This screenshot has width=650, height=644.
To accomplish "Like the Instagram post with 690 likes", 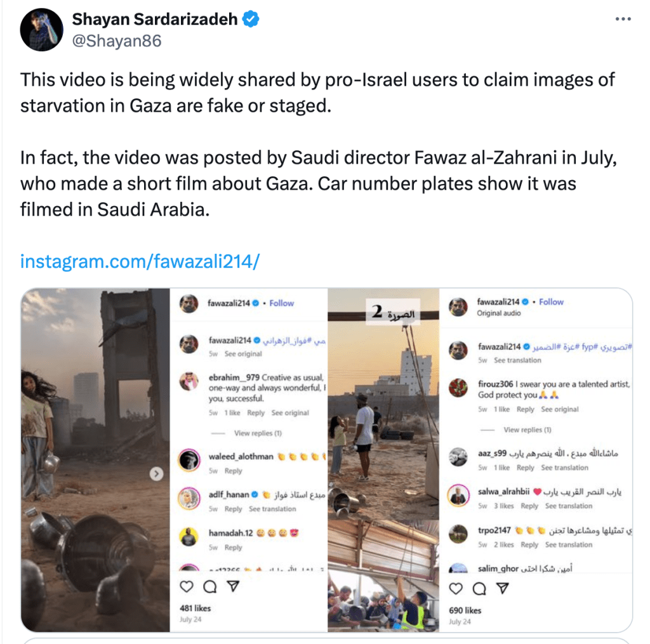I will coord(456,589).
